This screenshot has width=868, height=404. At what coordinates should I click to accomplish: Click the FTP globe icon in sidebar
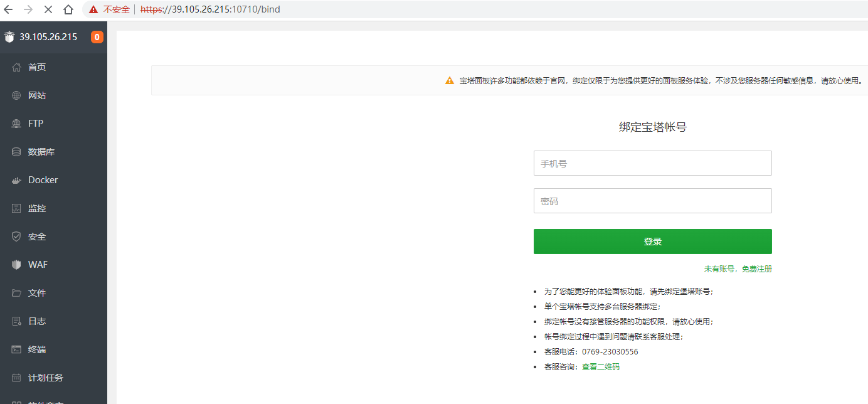(17, 124)
